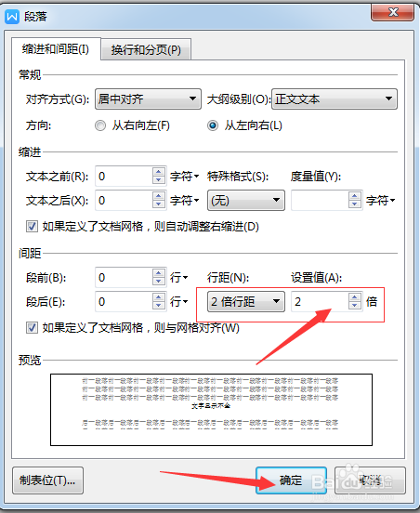Decrease the 度量值 with down arrow

pos(355,204)
